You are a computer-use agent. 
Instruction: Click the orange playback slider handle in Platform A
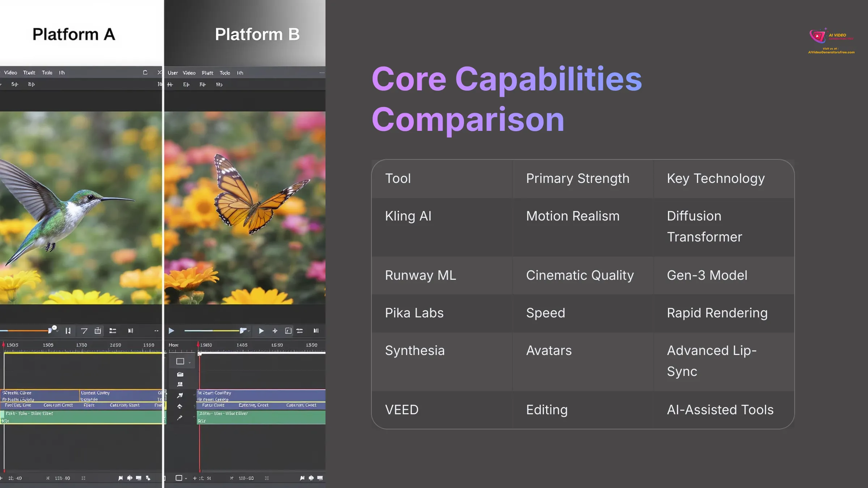point(50,331)
